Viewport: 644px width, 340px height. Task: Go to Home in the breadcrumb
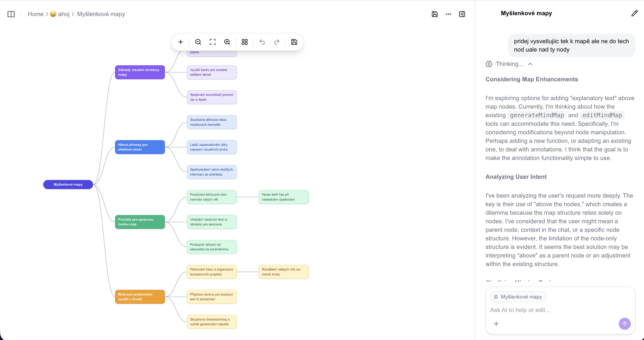click(35, 14)
